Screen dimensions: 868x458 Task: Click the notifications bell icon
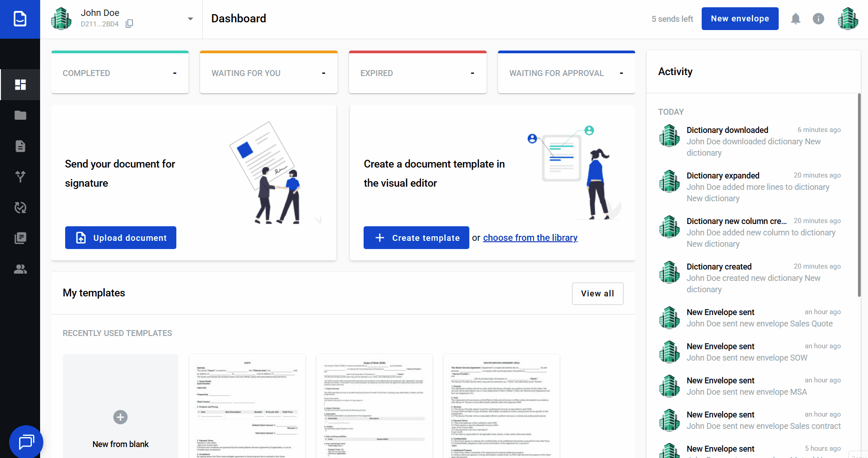pyautogui.click(x=796, y=19)
